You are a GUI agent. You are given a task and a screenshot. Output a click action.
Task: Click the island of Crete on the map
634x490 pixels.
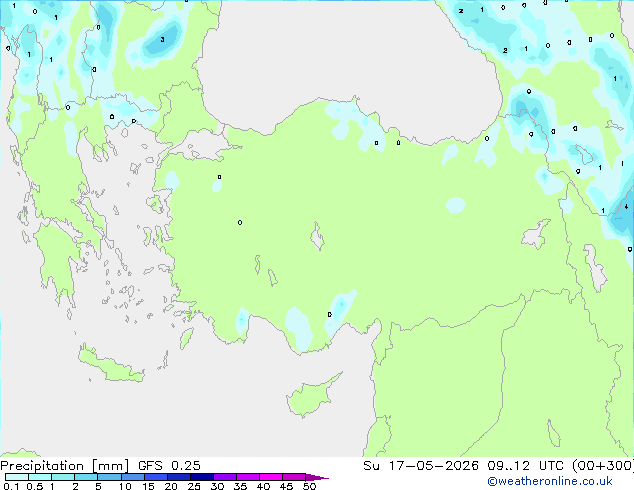coord(111,367)
